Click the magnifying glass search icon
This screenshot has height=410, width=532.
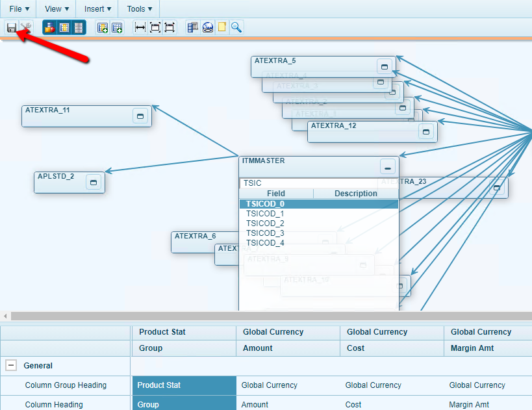point(237,27)
